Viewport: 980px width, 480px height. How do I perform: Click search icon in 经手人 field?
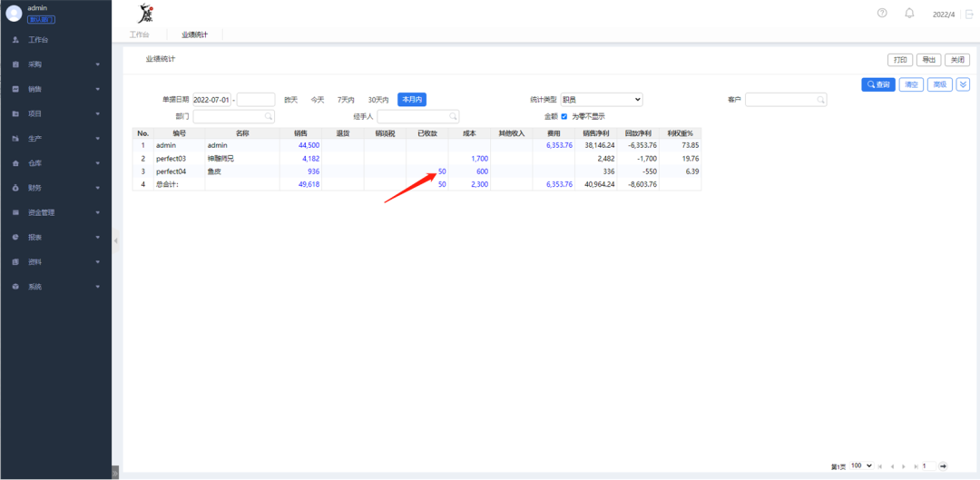[x=453, y=116]
